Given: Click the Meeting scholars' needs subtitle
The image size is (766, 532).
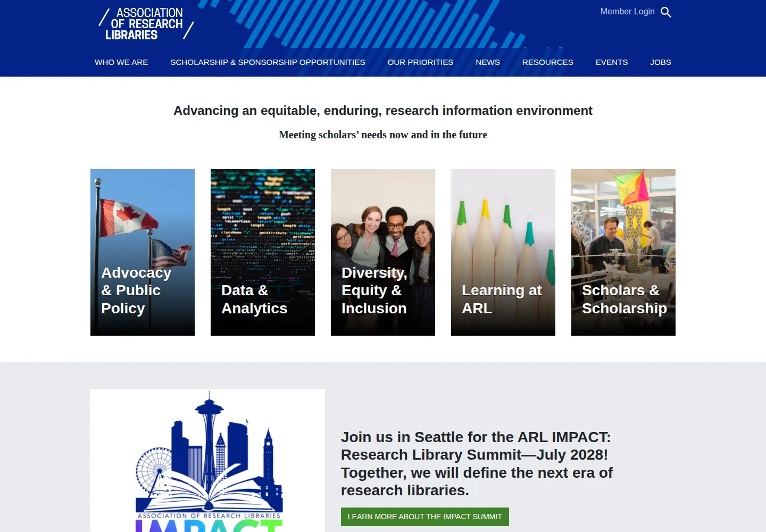Looking at the screenshot, I should pyautogui.click(x=383, y=135).
